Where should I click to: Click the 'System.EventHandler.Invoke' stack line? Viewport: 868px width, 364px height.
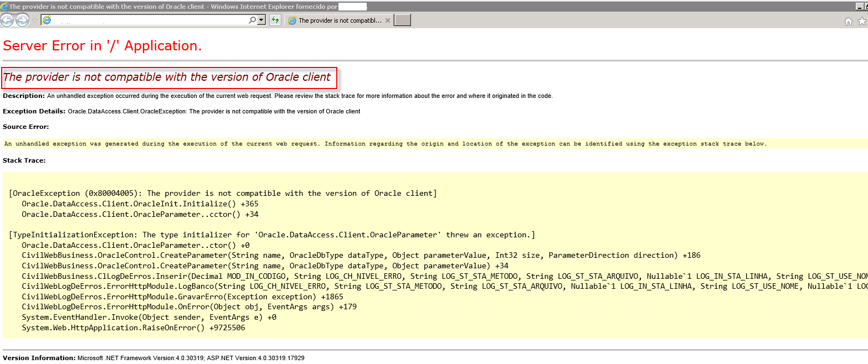pos(149,317)
